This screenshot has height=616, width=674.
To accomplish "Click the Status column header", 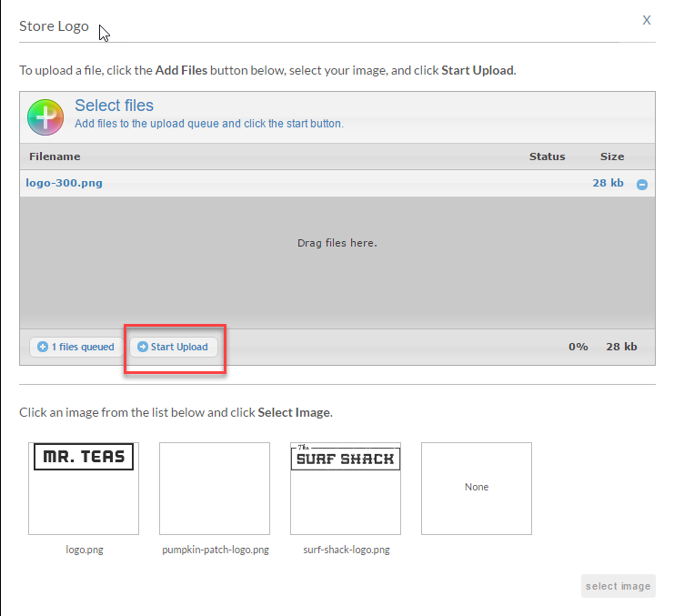I will point(547,157).
